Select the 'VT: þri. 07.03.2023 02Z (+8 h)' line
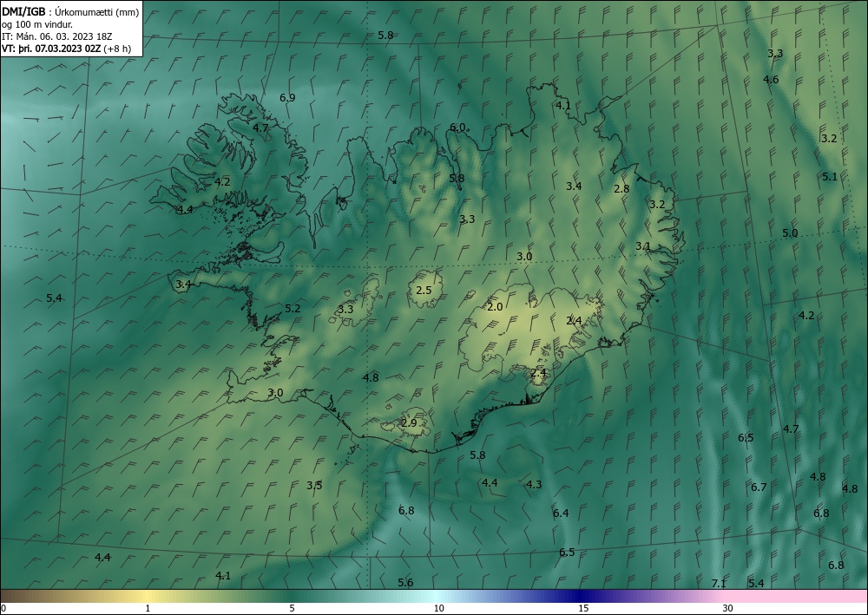The image size is (868, 615). pyautogui.click(x=67, y=48)
